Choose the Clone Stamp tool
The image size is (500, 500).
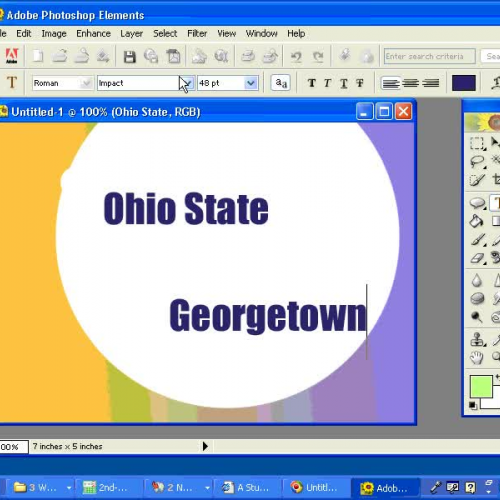477,339
